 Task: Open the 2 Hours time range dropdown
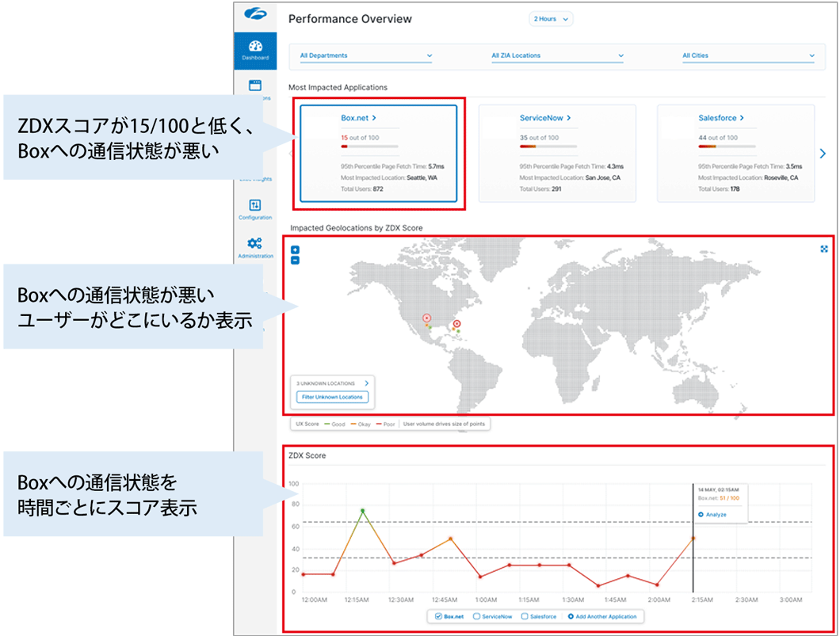click(x=551, y=19)
